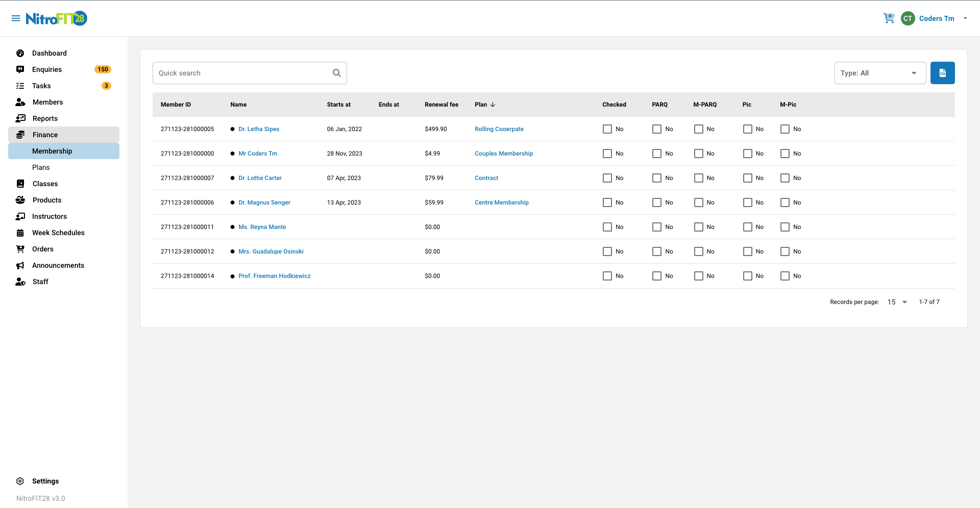Check the M-Pic box for Dr. Lottie Carter

pos(785,178)
